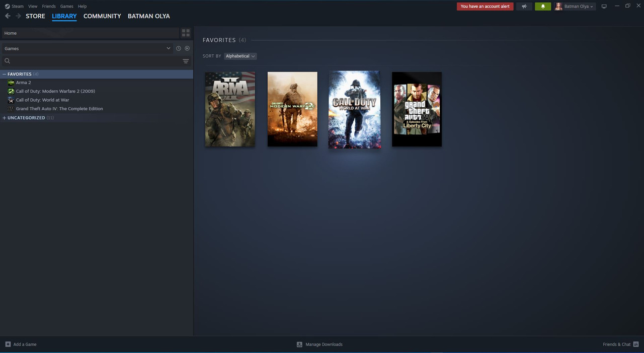The height and width of the screenshot is (353, 644).
Task: Click the Batman Olya avatar picture
Action: click(x=558, y=7)
